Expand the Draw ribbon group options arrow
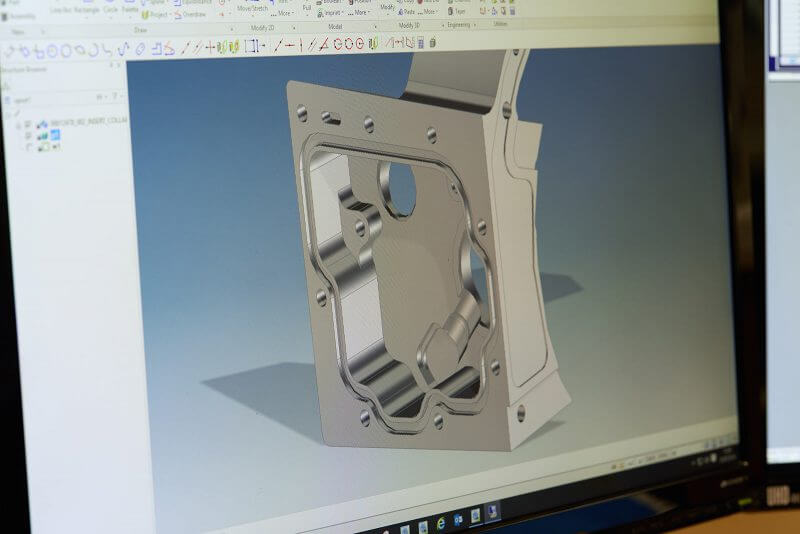Screen dimensions: 800x534 (x=232, y=29)
